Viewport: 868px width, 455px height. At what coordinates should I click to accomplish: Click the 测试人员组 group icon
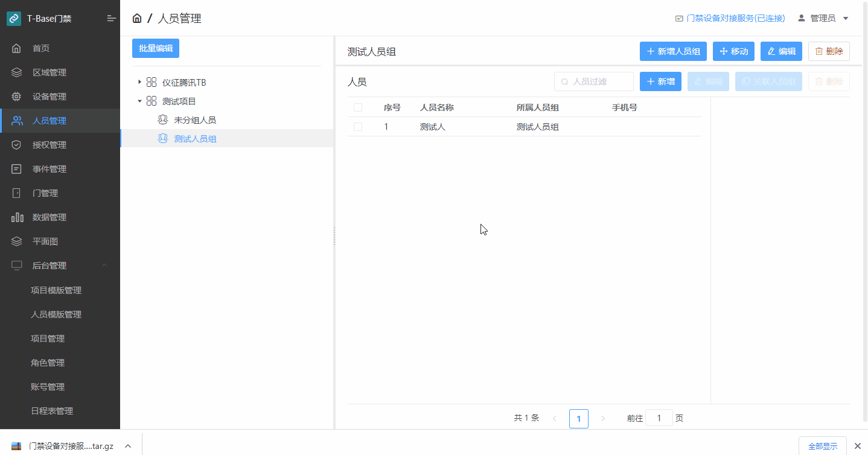point(162,139)
